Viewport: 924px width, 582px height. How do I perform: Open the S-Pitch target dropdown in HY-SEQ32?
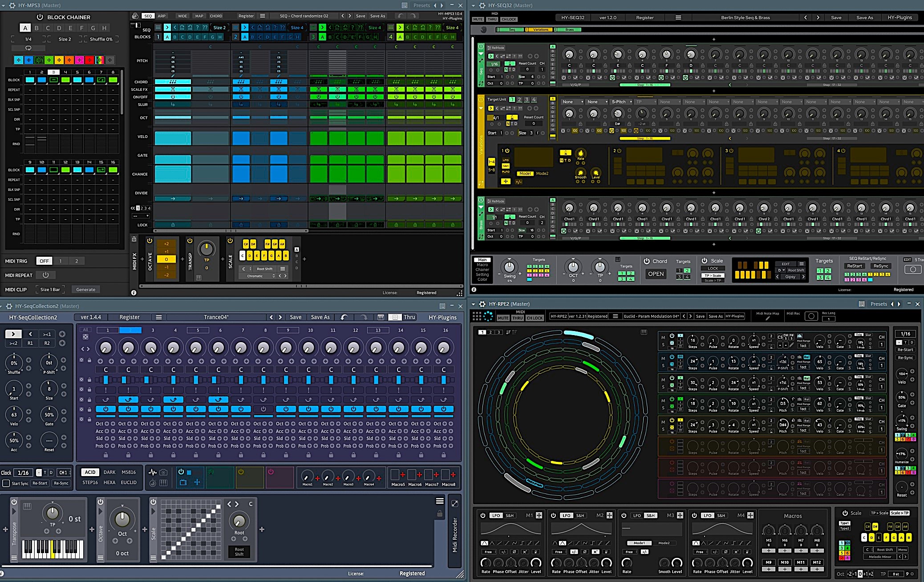(621, 102)
